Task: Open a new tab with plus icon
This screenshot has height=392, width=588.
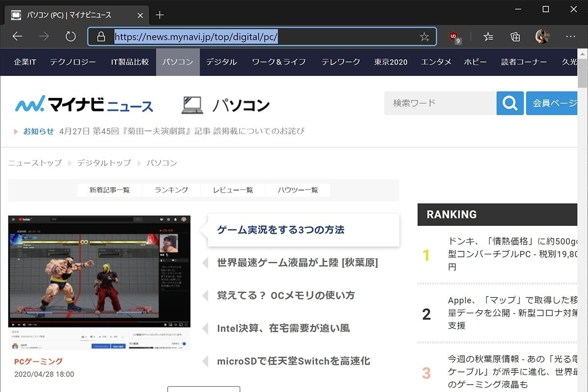Action: [x=159, y=15]
